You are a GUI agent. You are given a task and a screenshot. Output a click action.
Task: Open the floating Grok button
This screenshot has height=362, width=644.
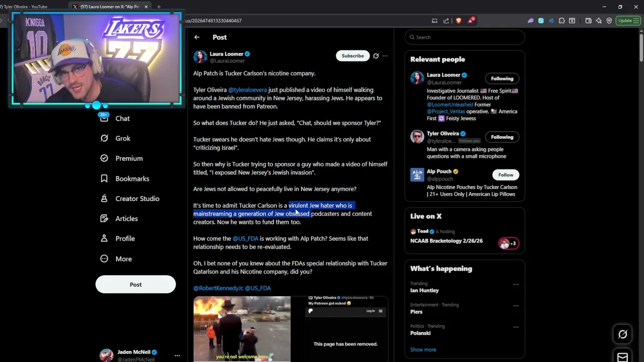click(622, 334)
